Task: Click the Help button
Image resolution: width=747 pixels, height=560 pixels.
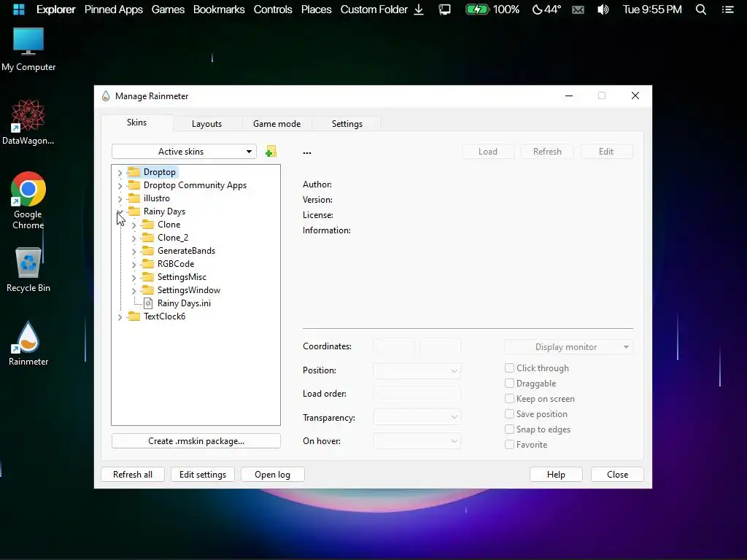Action: click(556, 474)
